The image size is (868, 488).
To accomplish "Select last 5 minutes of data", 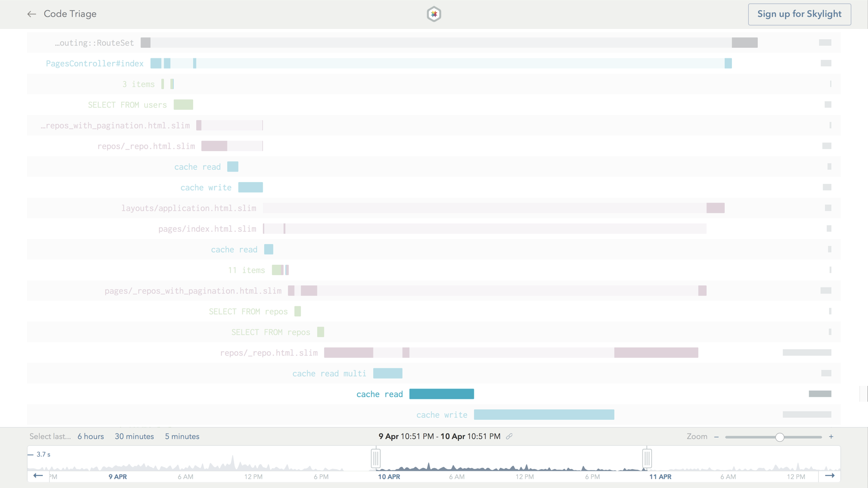I will click(182, 436).
